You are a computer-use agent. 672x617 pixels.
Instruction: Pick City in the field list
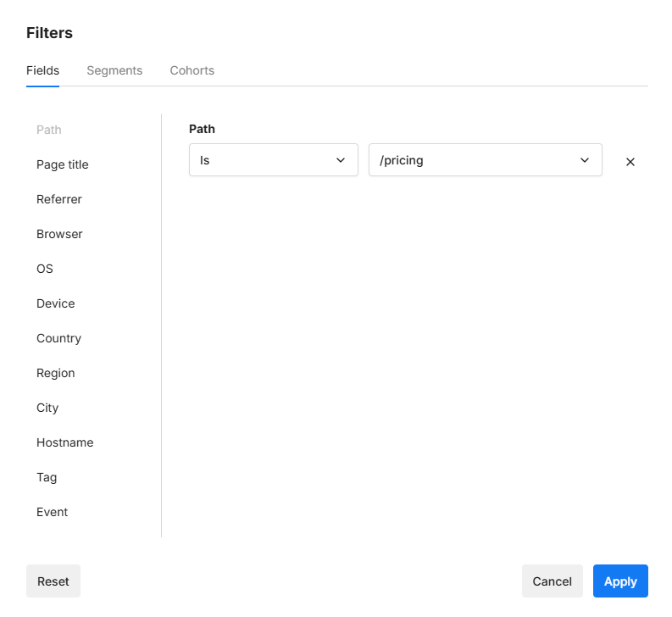point(47,408)
